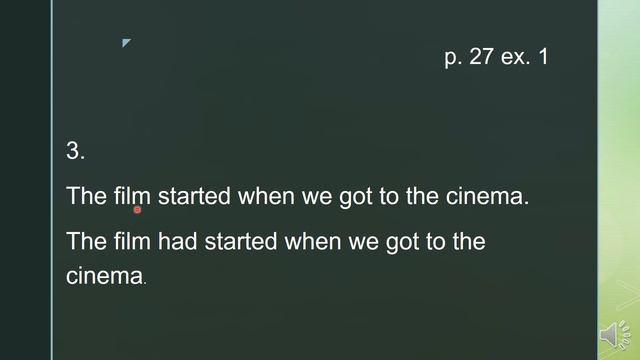Click the number "27" in page reference
This screenshot has width=640, height=360.
tap(481, 56)
